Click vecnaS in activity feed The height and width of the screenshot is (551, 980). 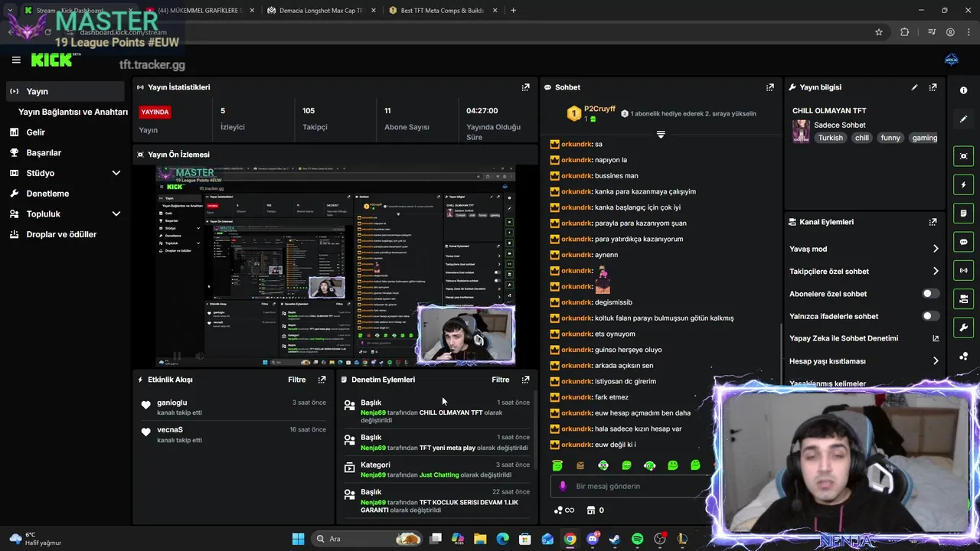[x=170, y=430]
